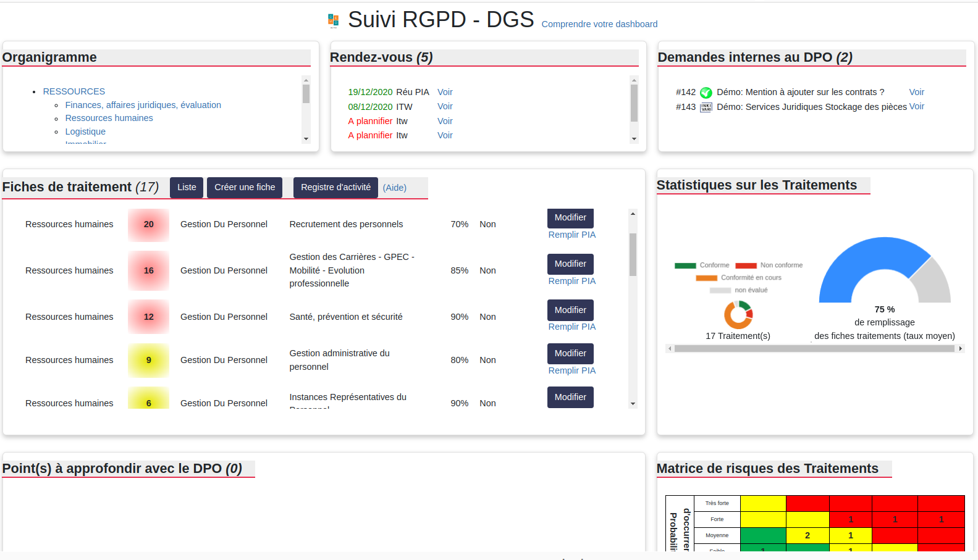Image resolution: width=978 pixels, height=560 pixels.
Task: Click the red risk score 20 badge
Action: (148, 225)
